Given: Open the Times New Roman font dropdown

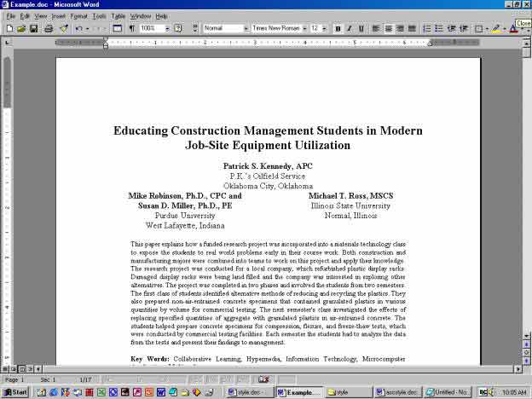Looking at the screenshot, I should coord(304,28).
